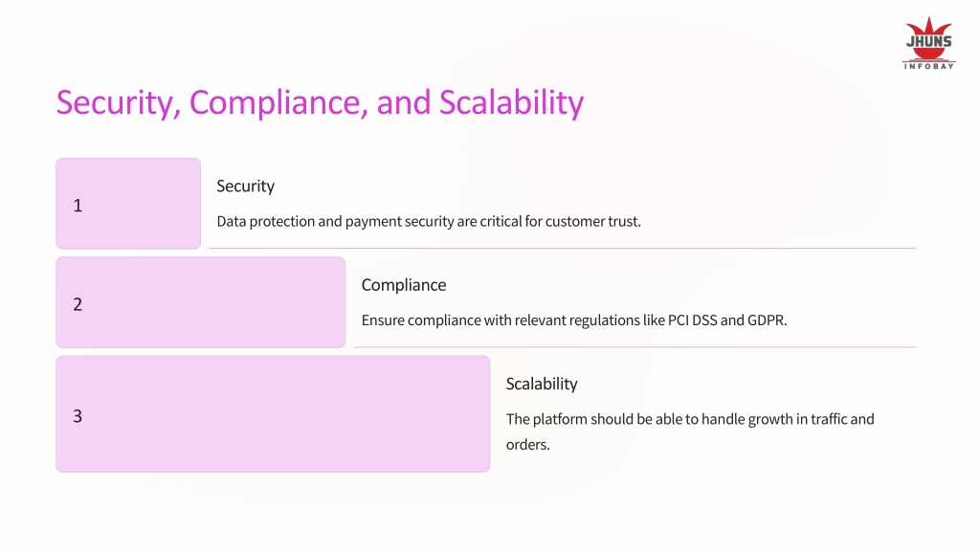Click the word 'Scalability' in the title

click(x=511, y=102)
